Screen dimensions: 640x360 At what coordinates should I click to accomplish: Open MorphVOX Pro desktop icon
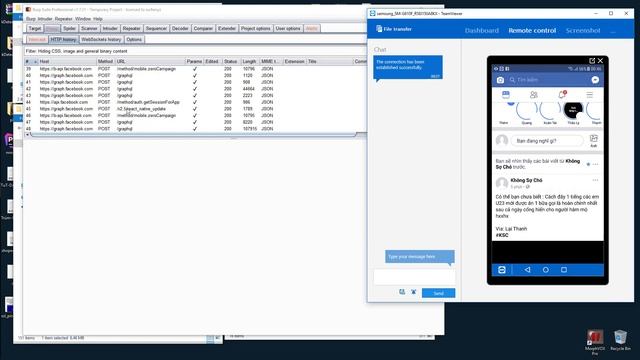click(x=595, y=341)
